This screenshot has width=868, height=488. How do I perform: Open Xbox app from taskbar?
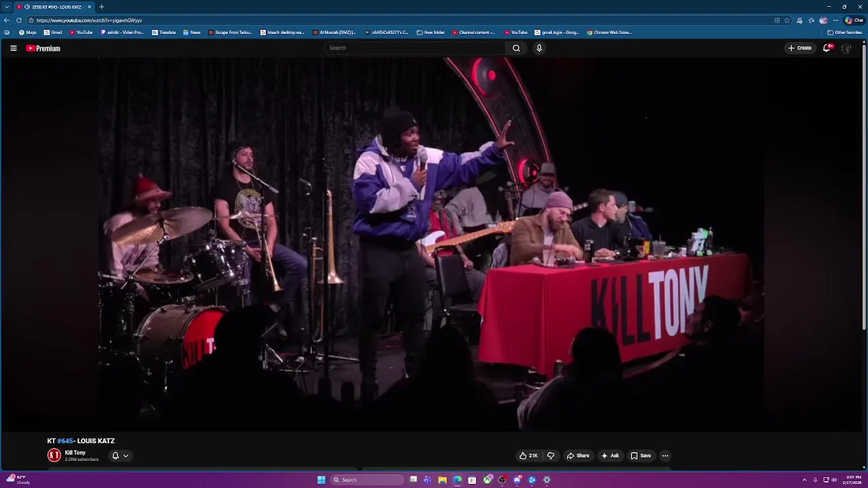click(487, 480)
